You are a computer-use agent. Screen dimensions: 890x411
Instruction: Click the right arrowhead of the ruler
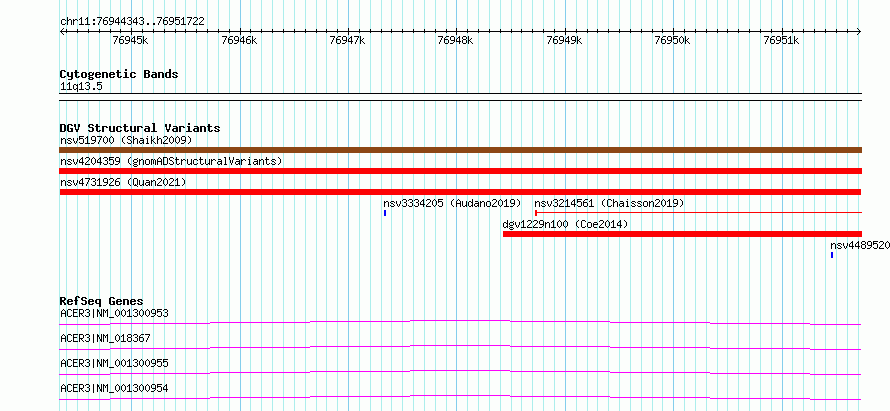point(859,32)
